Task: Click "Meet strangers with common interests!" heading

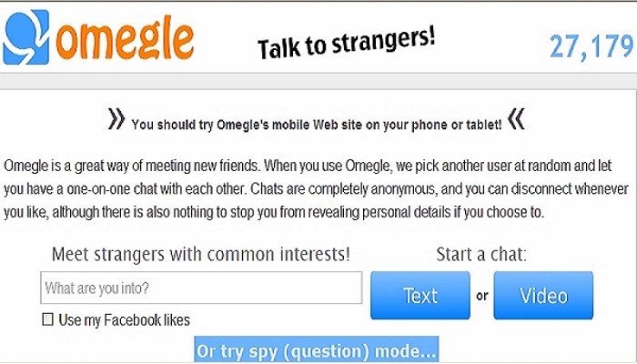Action: [x=200, y=254]
